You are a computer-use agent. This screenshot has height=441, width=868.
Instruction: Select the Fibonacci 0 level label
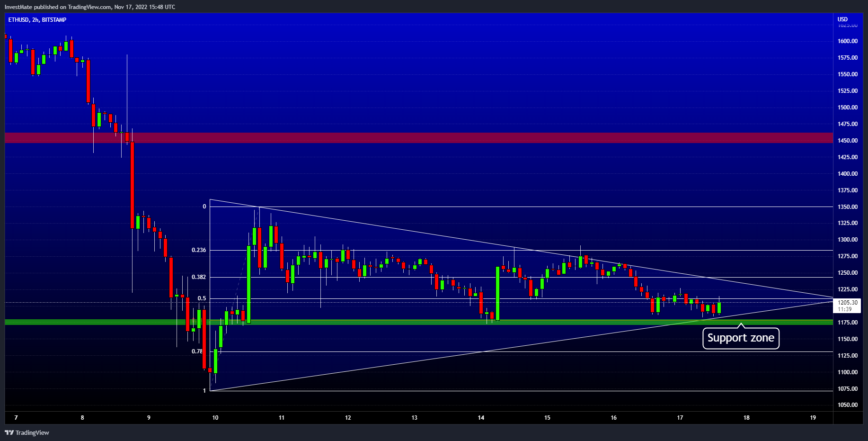204,207
